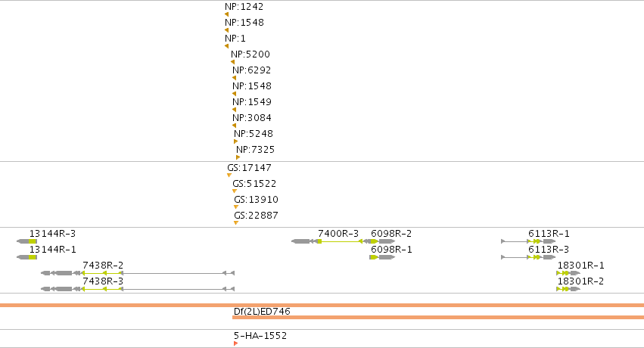Screen dimensions: 644x348
Task: Select the NP:7325 right-pointing insertion marker
Action: click(238, 157)
